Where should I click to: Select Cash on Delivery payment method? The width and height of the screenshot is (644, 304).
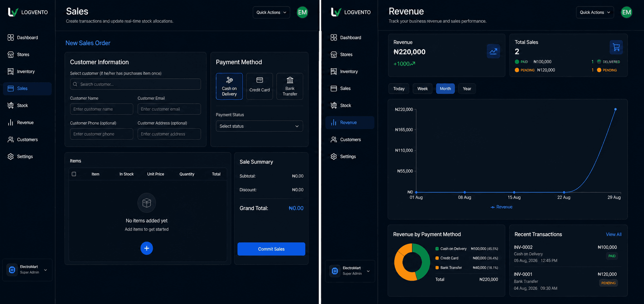tap(229, 86)
